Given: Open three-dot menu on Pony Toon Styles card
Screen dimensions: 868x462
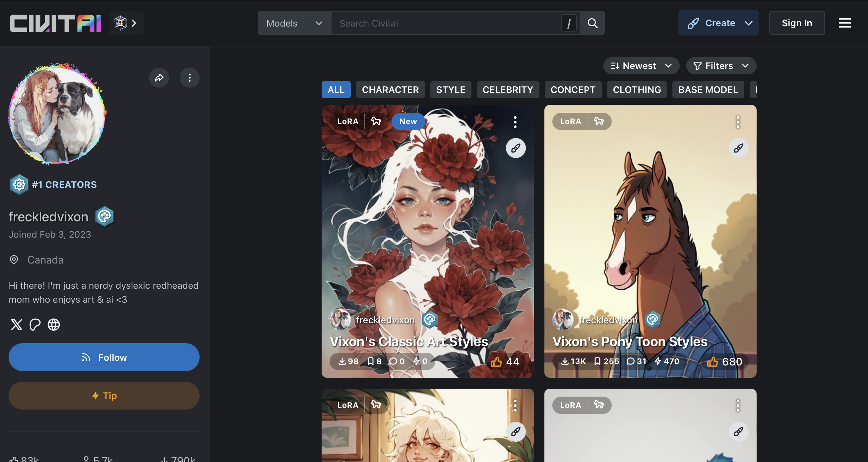Looking at the screenshot, I should click(x=738, y=122).
